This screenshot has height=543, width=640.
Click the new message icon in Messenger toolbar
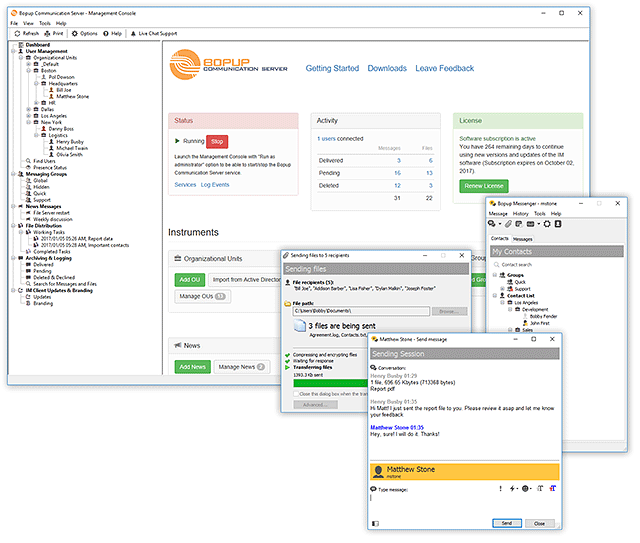point(492,224)
